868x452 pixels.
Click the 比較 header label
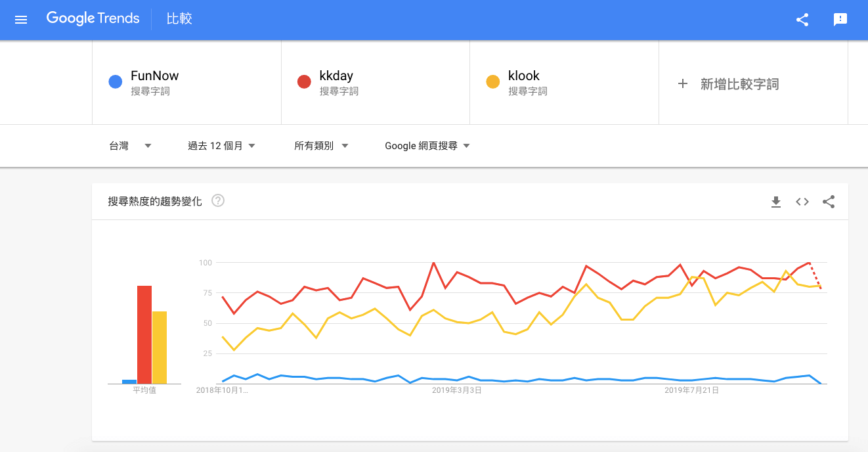[179, 18]
